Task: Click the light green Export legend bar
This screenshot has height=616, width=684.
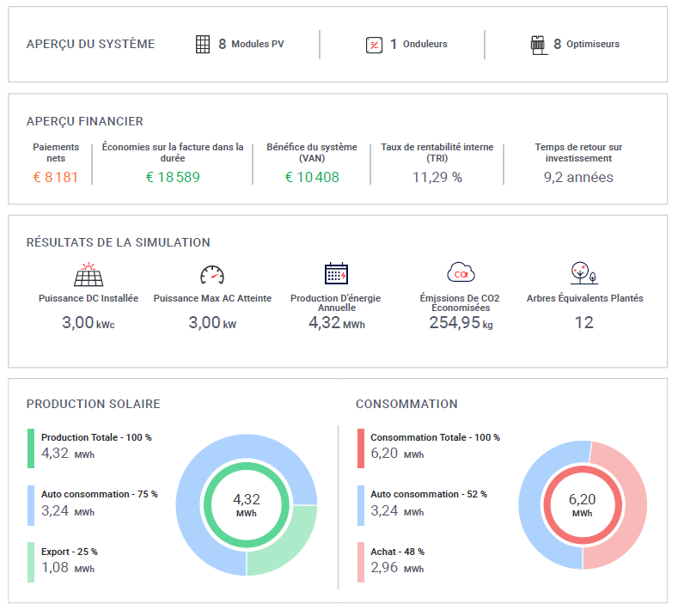Action: click(31, 562)
